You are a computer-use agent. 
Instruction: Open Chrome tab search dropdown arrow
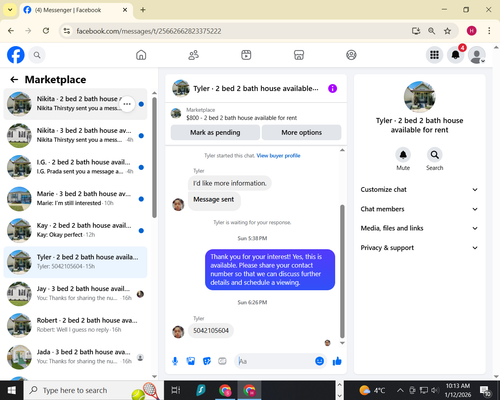click(x=10, y=10)
